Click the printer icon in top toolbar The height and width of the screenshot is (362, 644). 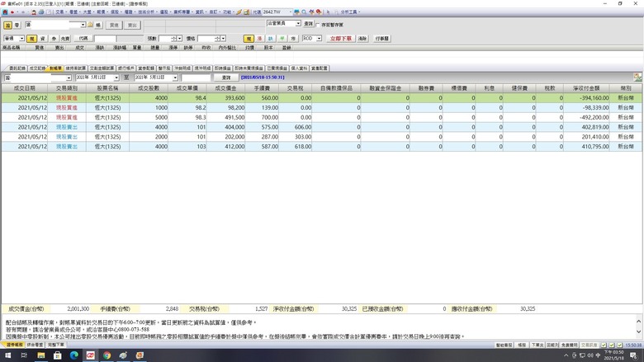41,12
